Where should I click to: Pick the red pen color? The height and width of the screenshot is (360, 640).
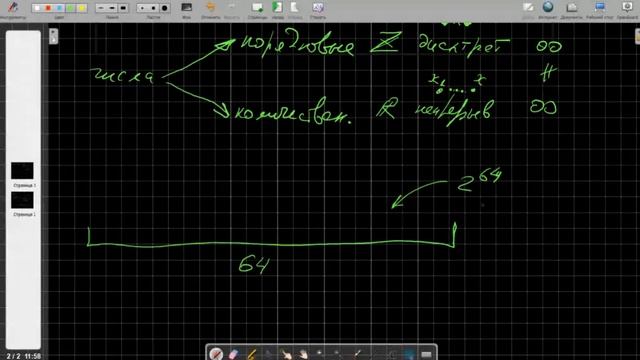(48, 8)
